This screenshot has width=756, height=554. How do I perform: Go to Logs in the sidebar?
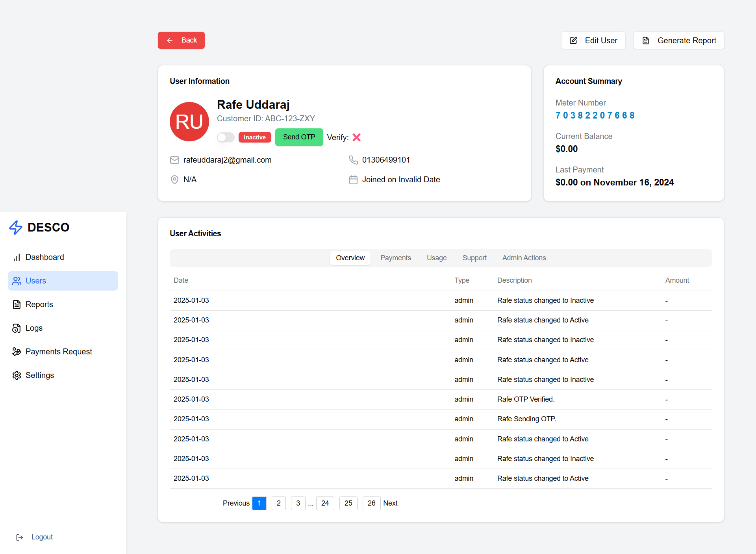34,328
